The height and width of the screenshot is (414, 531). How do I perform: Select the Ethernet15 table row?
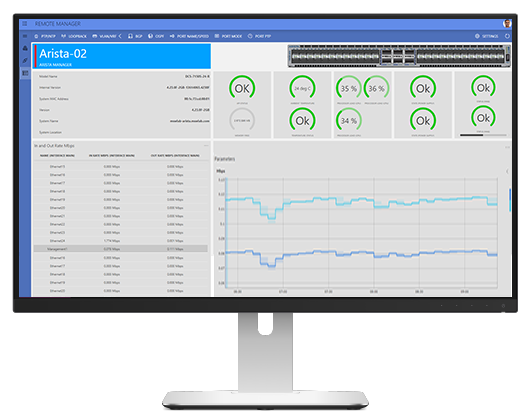(x=121, y=167)
